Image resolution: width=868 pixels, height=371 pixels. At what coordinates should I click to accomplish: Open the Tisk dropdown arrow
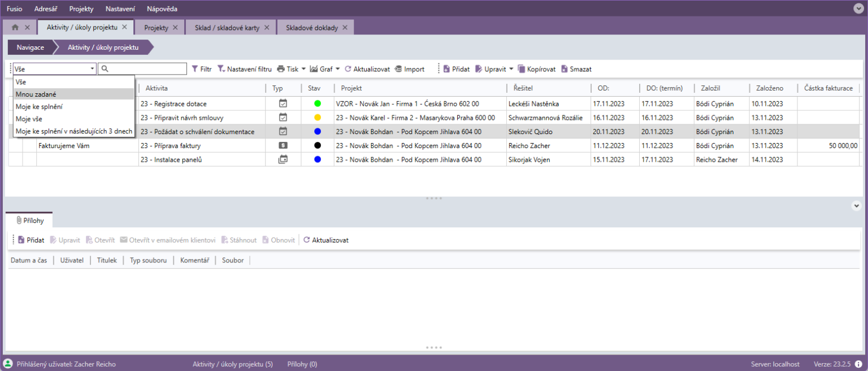[x=303, y=69]
